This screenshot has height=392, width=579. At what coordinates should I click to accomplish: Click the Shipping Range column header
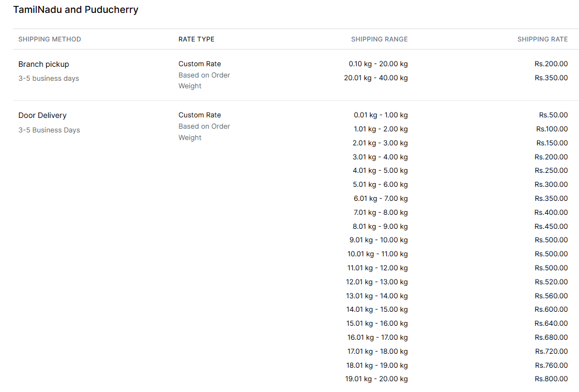(379, 39)
